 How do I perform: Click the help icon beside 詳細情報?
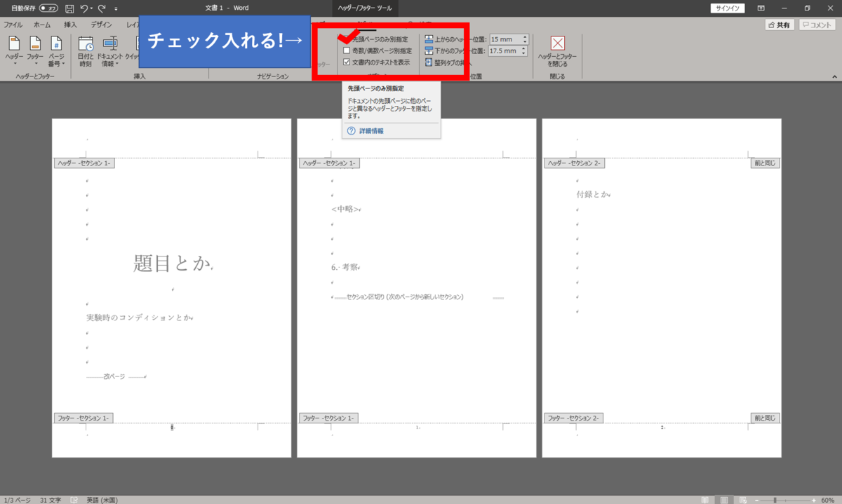tap(352, 131)
